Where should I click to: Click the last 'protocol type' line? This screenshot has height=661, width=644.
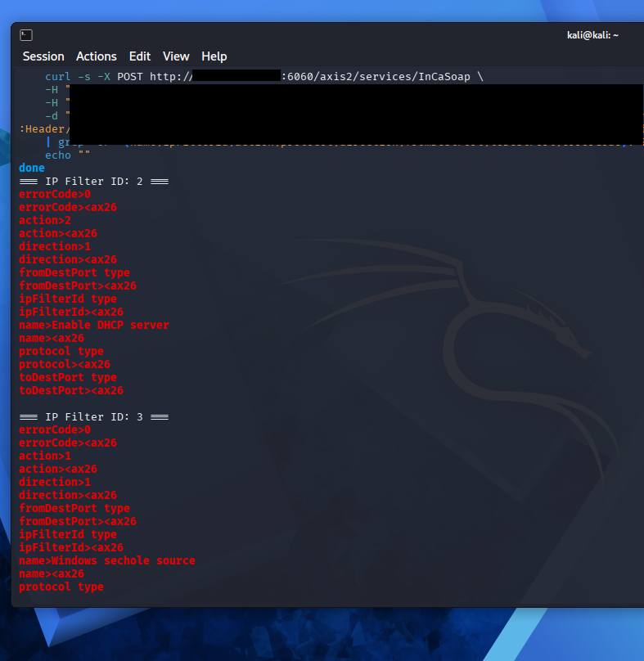pos(61,587)
